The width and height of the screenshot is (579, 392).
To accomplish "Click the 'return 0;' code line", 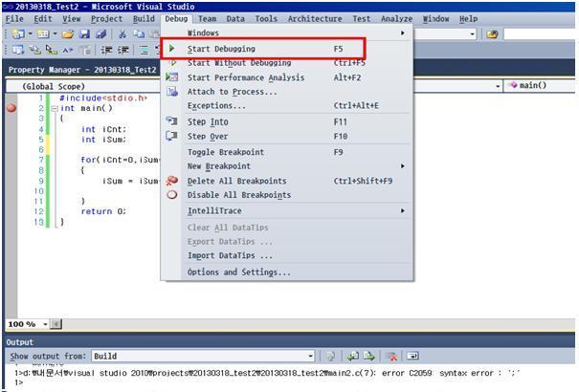I will click(x=103, y=211).
